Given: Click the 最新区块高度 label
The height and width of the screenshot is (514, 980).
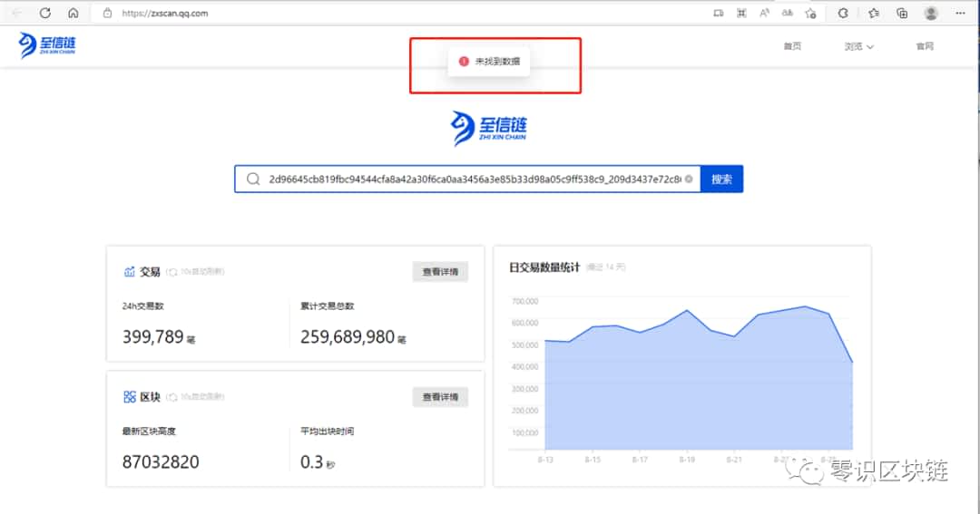Looking at the screenshot, I should [149, 431].
